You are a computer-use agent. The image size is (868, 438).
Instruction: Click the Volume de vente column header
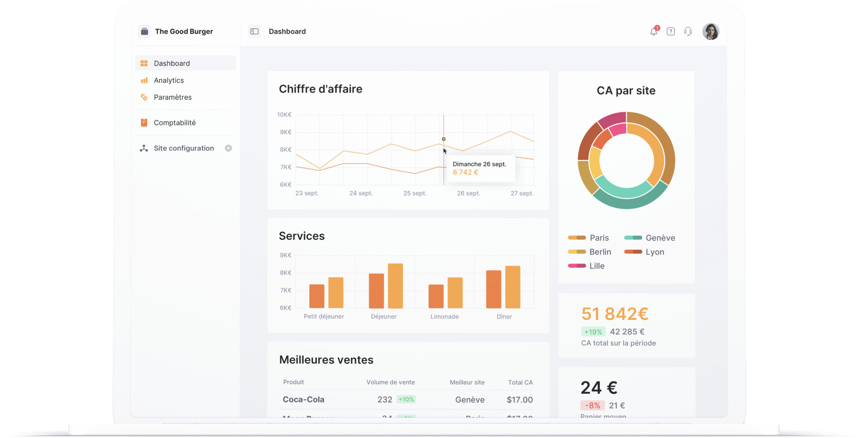pyautogui.click(x=390, y=382)
